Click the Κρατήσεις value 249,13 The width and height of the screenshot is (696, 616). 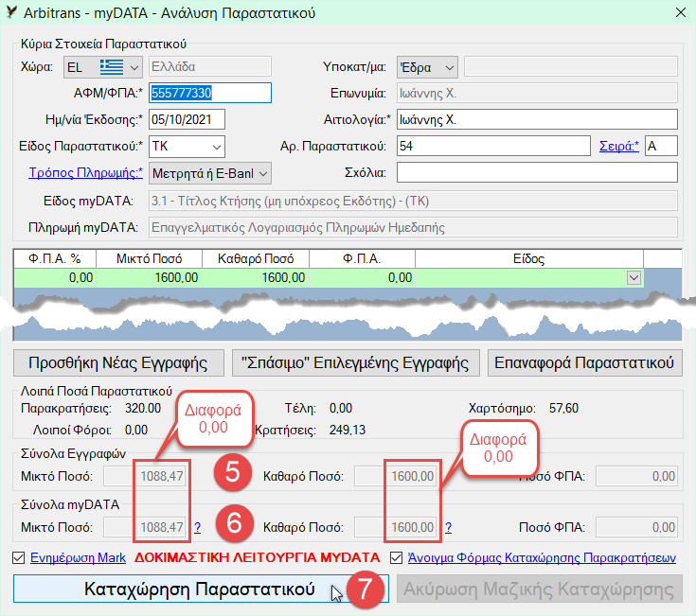(348, 430)
